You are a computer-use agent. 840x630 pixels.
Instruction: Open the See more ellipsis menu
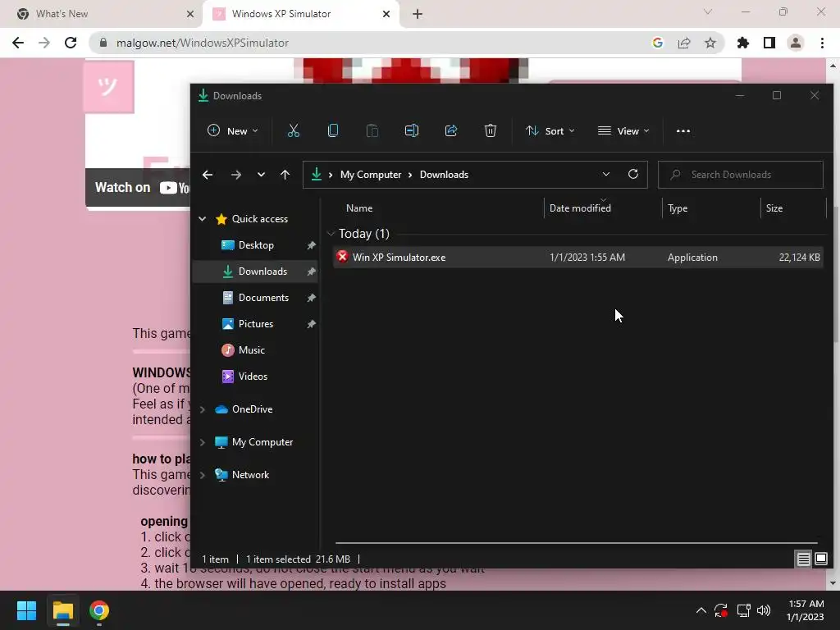click(683, 130)
